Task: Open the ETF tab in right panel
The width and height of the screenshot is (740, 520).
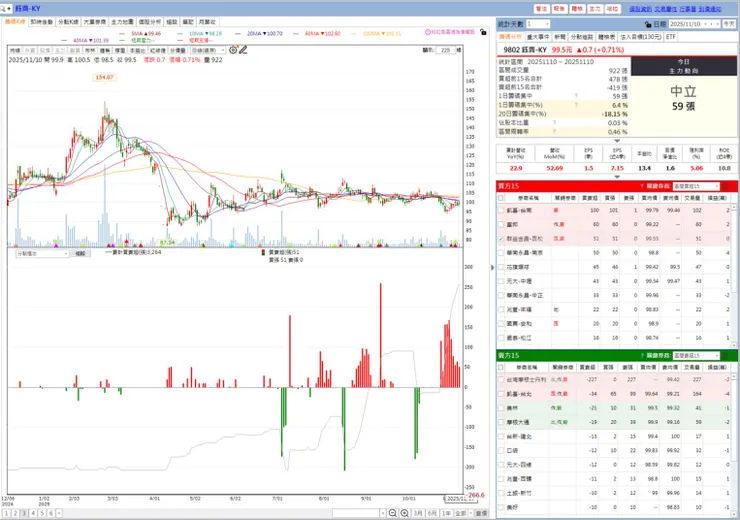Action: point(671,36)
